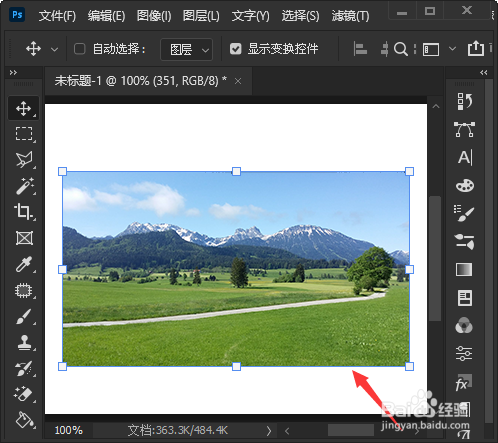Collapse the right panel dock arrows

point(484,72)
